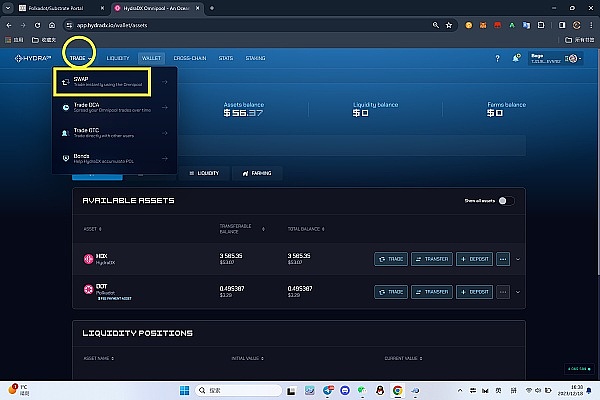Click the HydraDX logo icon
600x400 pixels.
click(36, 59)
